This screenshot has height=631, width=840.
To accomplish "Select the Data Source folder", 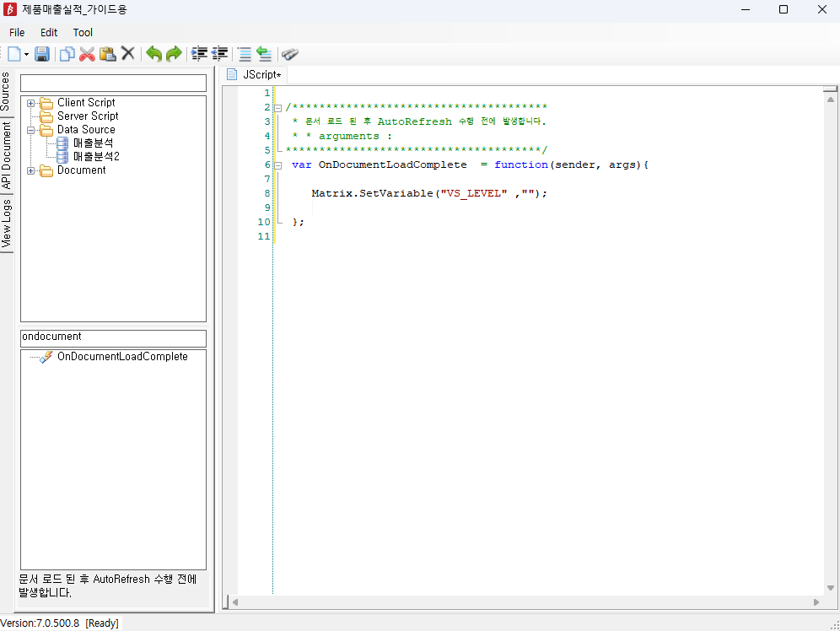I will (x=86, y=130).
